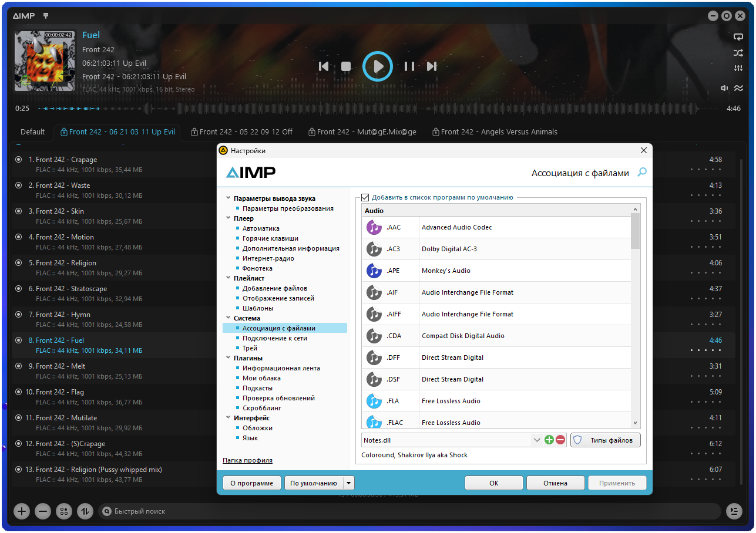Skip to the next track
This screenshot has height=533, width=756.
coord(432,66)
